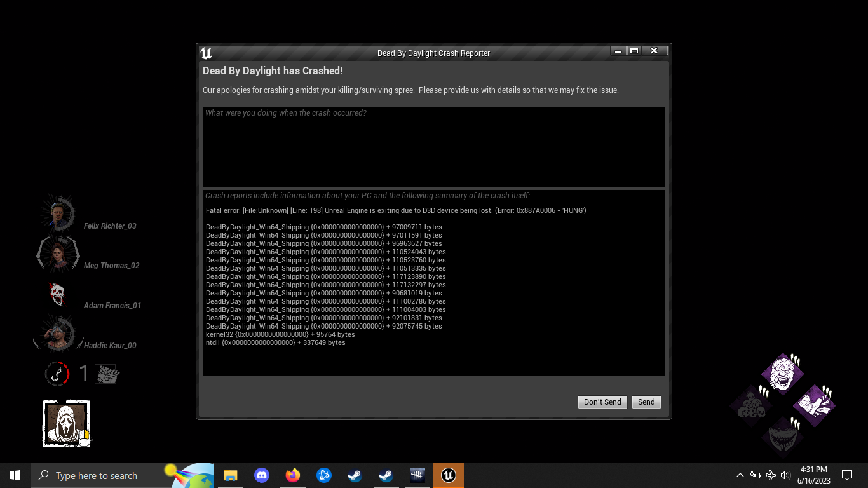Click the kernel32 stack trace line
Viewport: 868px width, 488px height.
click(x=280, y=334)
